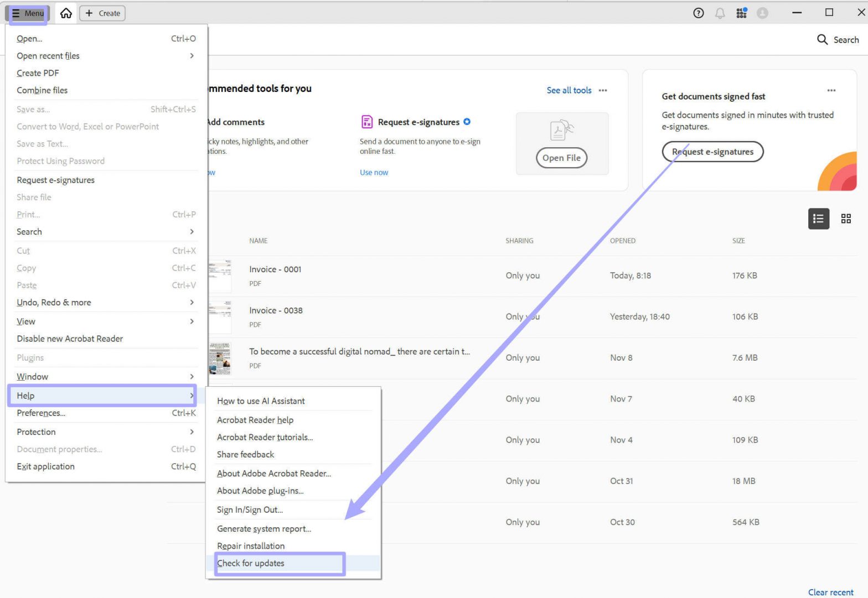Open more options beside See all tools

point(603,90)
